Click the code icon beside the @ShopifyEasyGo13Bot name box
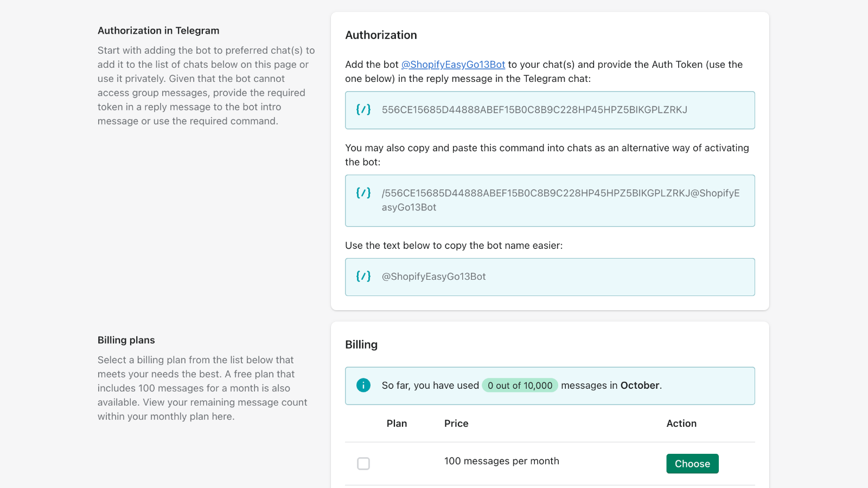This screenshot has width=868, height=488. pyautogui.click(x=363, y=277)
